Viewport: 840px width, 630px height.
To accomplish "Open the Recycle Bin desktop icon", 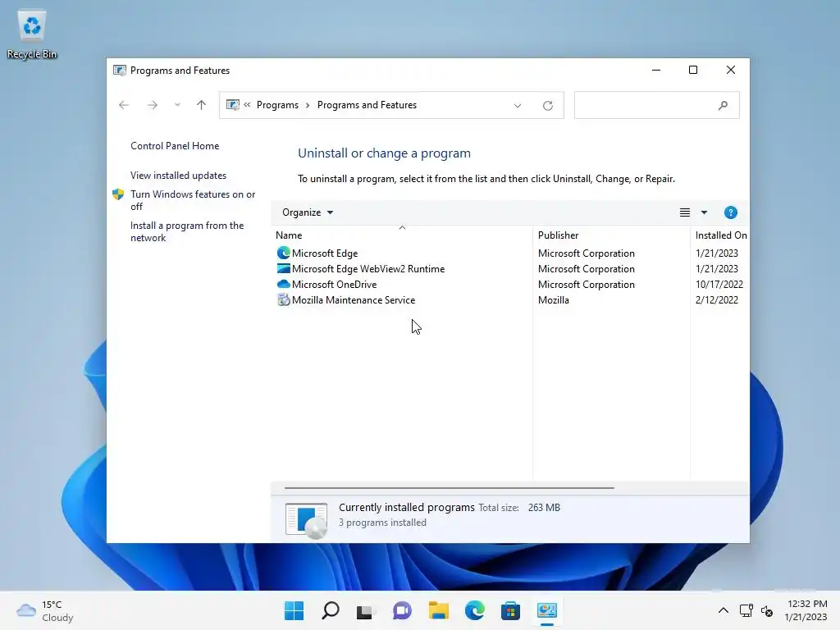I will (32, 34).
